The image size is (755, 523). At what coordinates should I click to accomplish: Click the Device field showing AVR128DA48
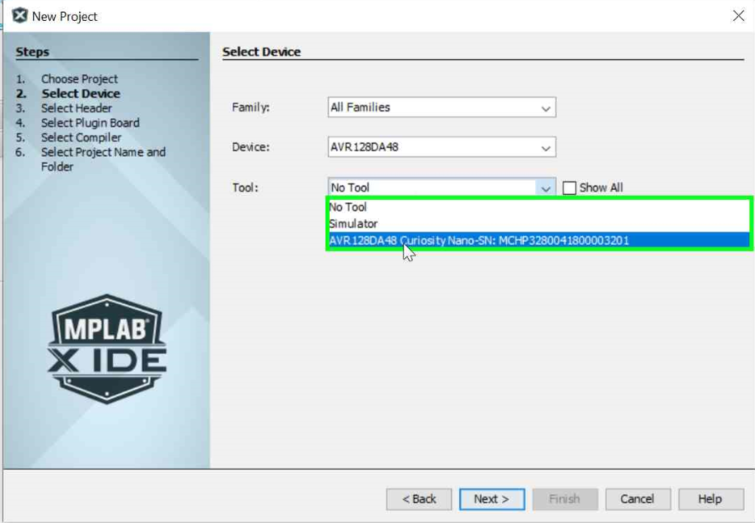[430, 148]
